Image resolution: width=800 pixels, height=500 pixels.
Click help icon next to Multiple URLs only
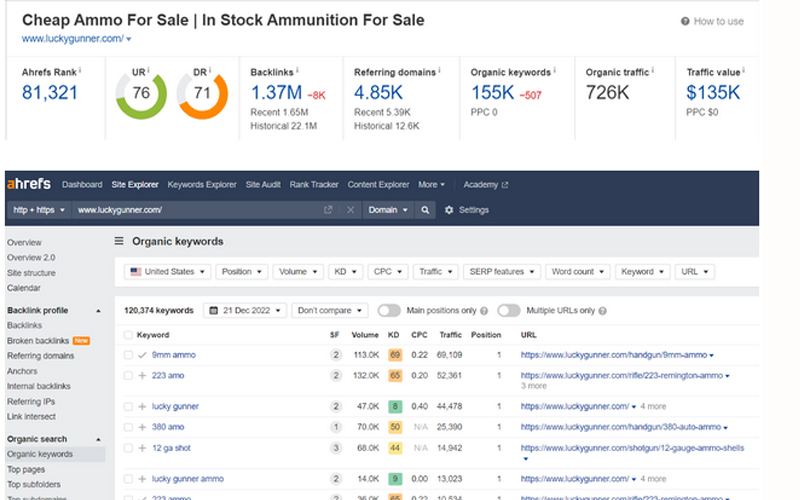point(603,311)
